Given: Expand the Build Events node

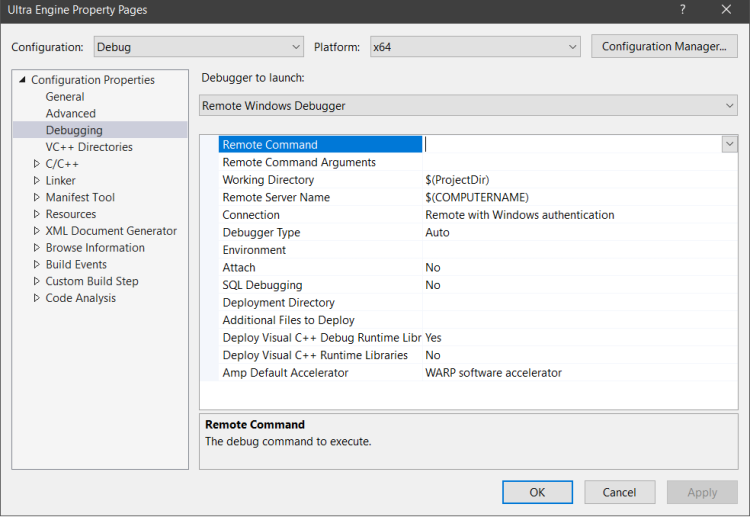Looking at the screenshot, I should (x=37, y=265).
